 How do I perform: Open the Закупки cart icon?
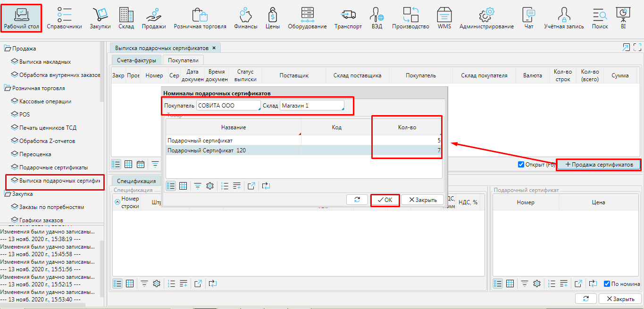100,15
